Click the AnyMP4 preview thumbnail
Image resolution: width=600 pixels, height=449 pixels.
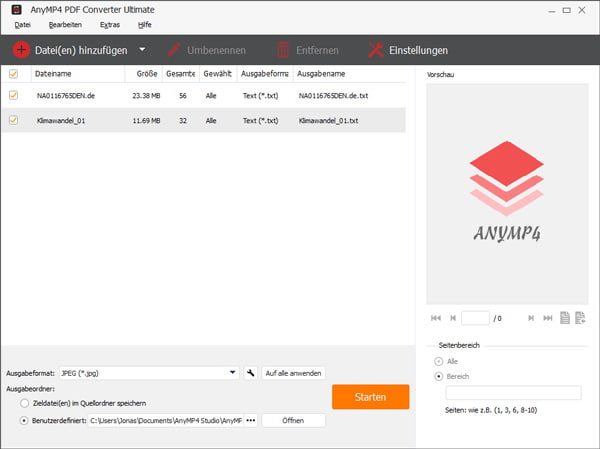507,194
